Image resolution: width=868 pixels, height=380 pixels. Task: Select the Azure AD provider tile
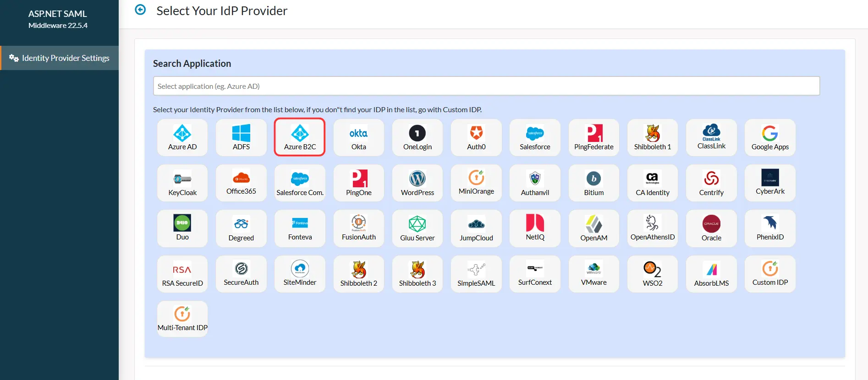point(182,137)
